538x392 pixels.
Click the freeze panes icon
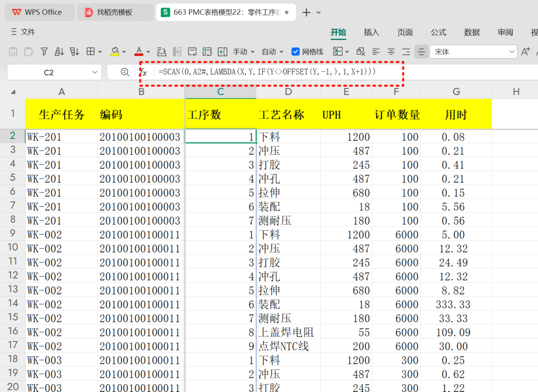coord(338,52)
